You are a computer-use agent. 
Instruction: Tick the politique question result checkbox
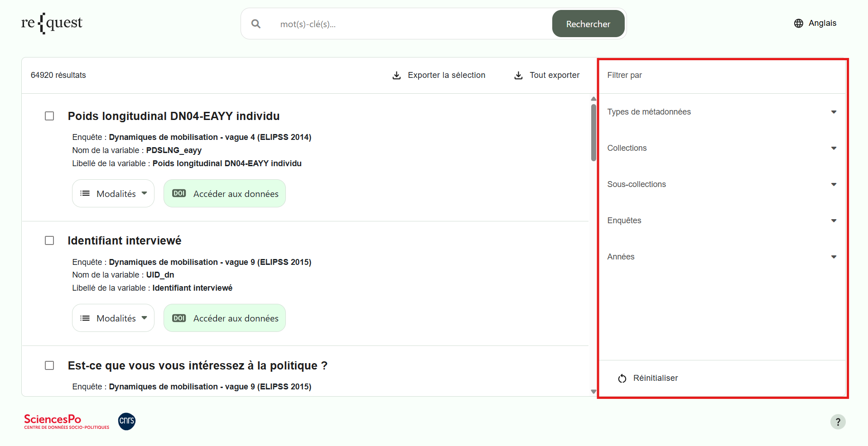tap(49, 365)
